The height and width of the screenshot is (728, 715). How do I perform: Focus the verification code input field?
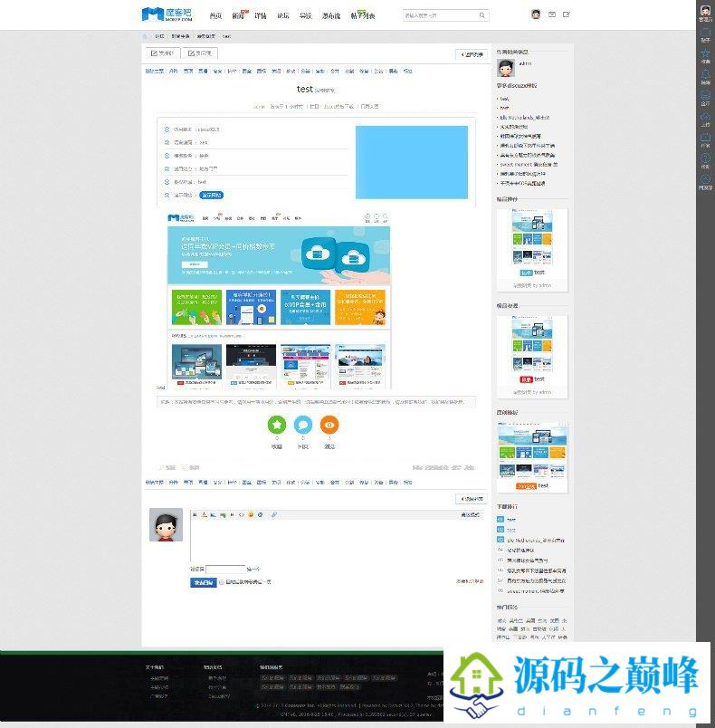225,569
